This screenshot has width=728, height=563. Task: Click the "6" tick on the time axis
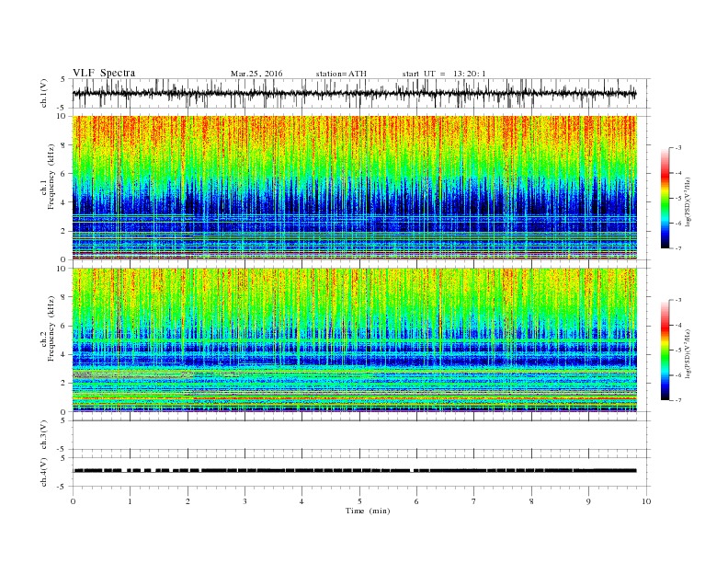click(416, 501)
